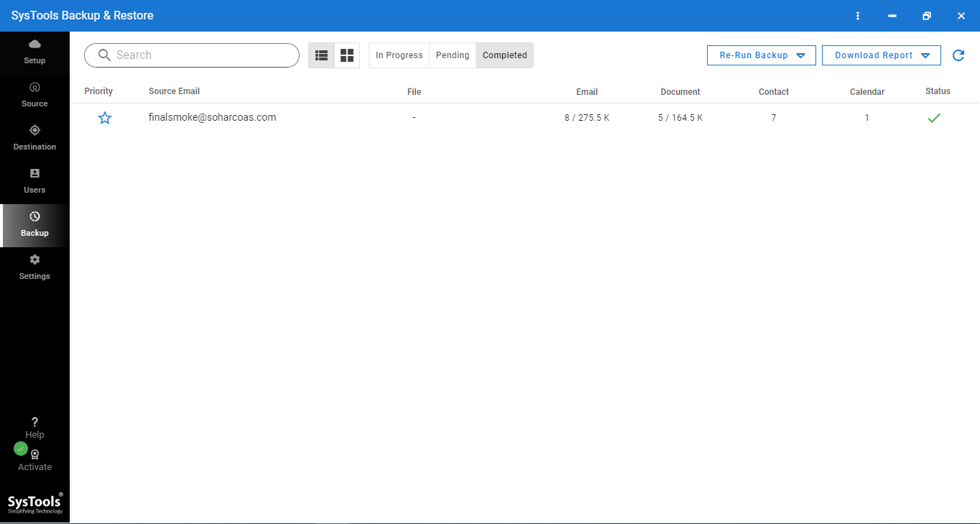Open the kebab menu in the title bar
The image size is (980, 524).
click(x=858, y=15)
